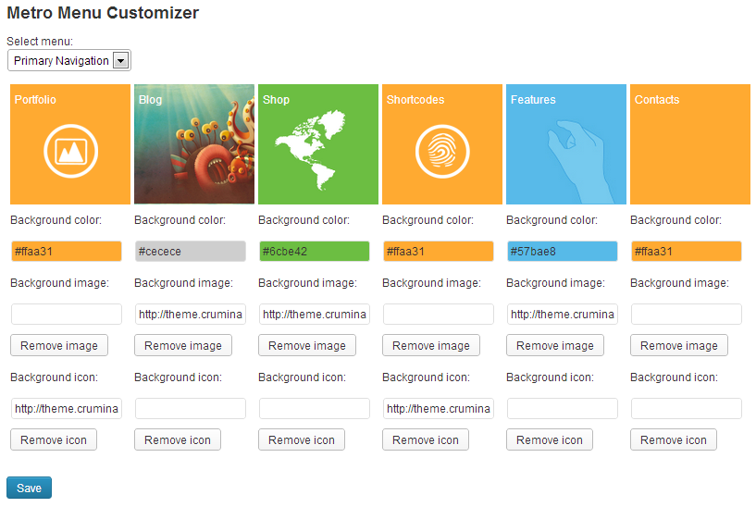Open the Features #57bae8 blue color field

point(562,252)
